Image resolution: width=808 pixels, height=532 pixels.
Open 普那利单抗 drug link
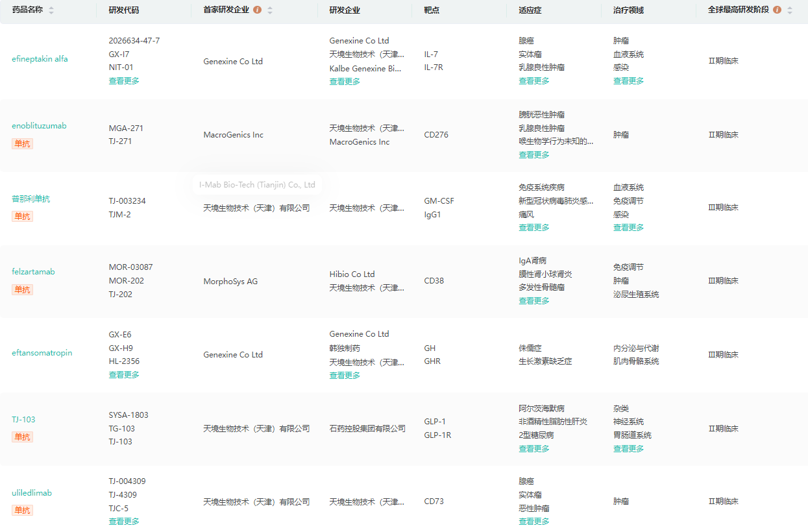click(x=31, y=199)
